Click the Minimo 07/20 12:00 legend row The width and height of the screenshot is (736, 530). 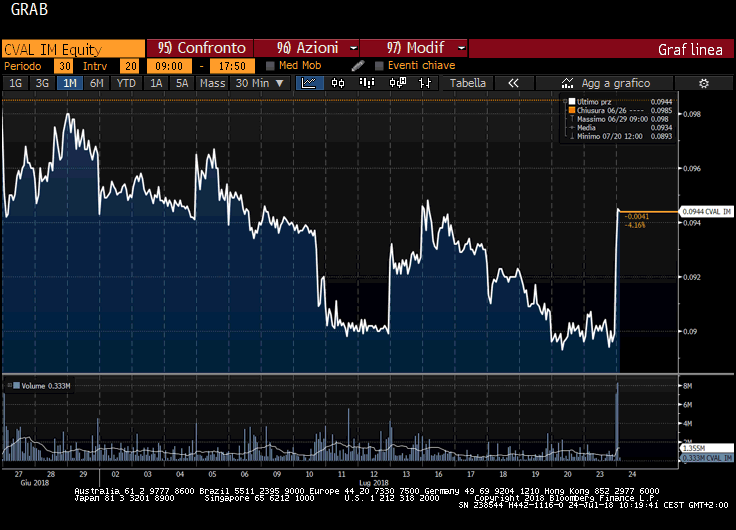[x=620, y=136]
